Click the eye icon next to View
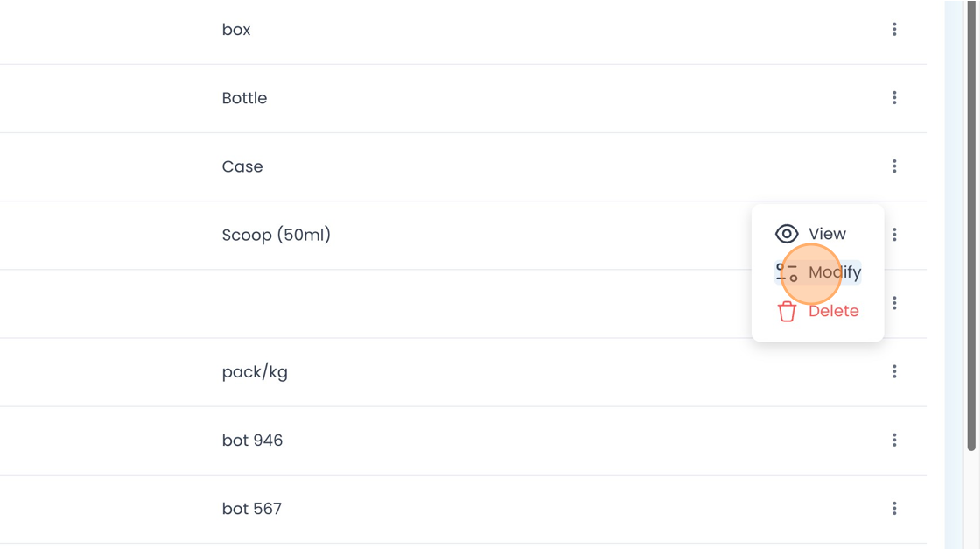Viewport: 980px width, 550px height. (787, 234)
